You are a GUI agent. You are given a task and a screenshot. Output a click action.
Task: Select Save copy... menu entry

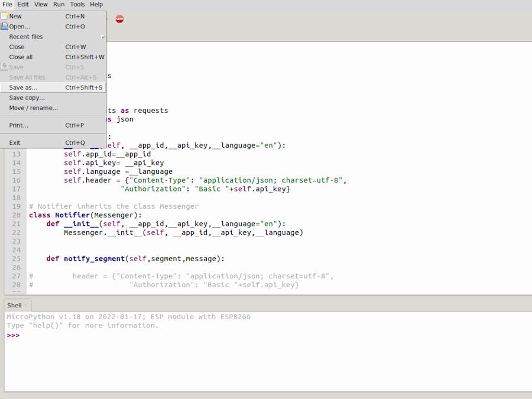tap(27, 98)
